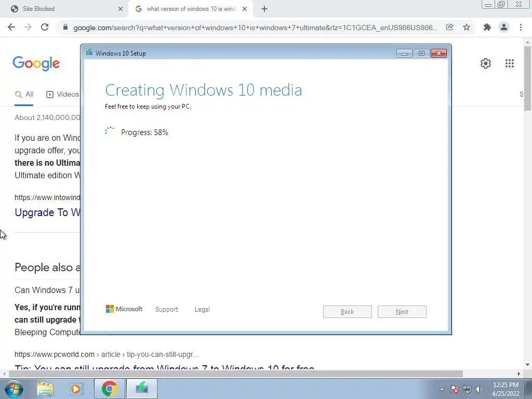Screen dimensions: 532x399
Task: Click the Google logo
Action: 36,64
